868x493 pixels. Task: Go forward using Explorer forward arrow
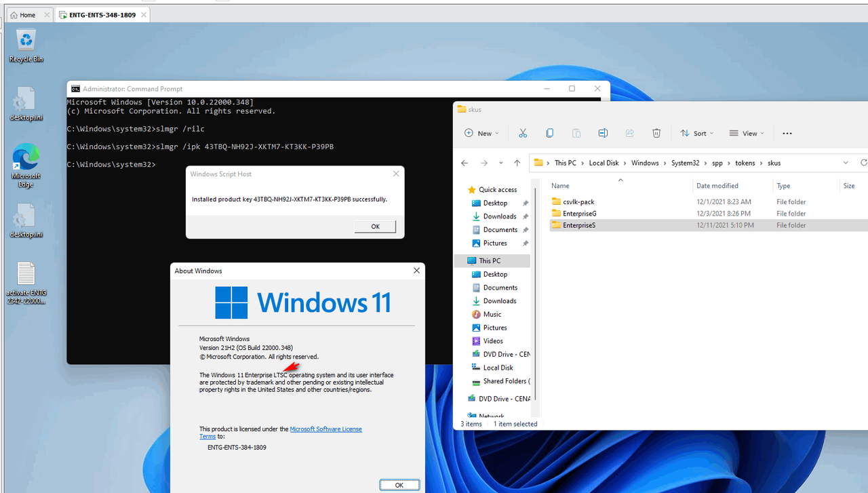[x=484, y=163]
